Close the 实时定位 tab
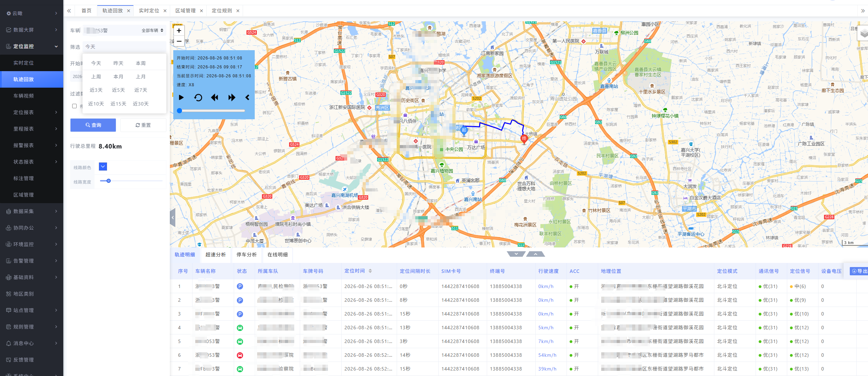 coord(165,11)
